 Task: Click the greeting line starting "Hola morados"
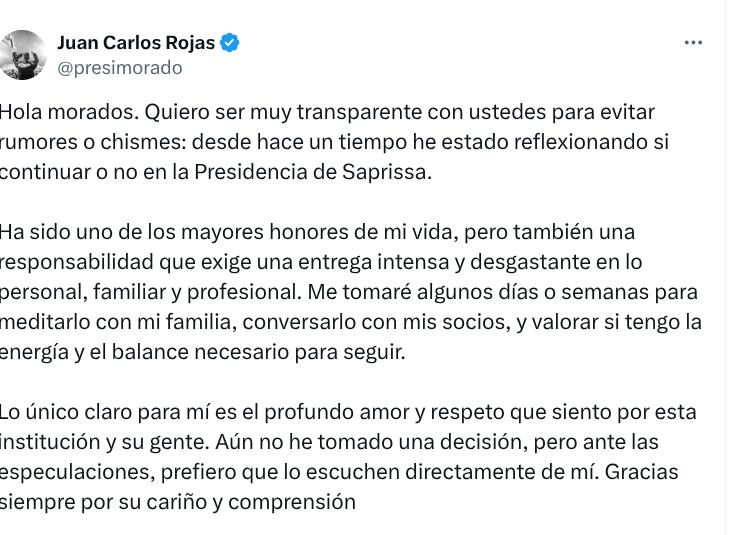[x=327, y=112]
